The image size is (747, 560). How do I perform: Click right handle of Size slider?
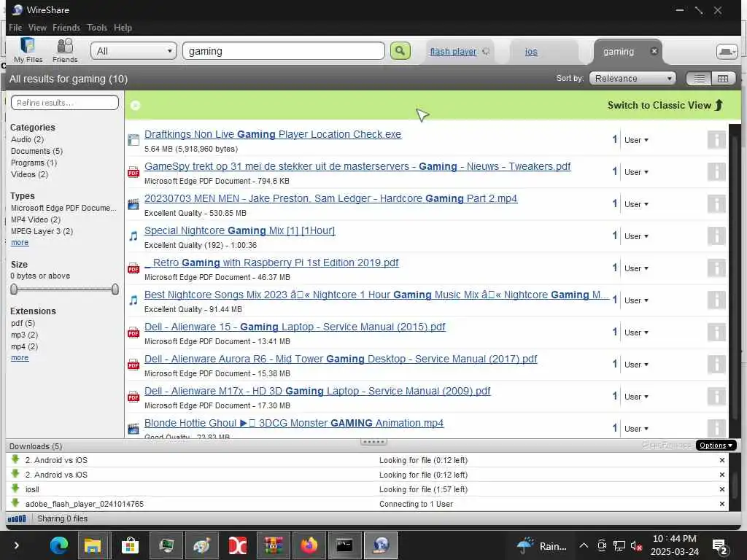(115, 289)
